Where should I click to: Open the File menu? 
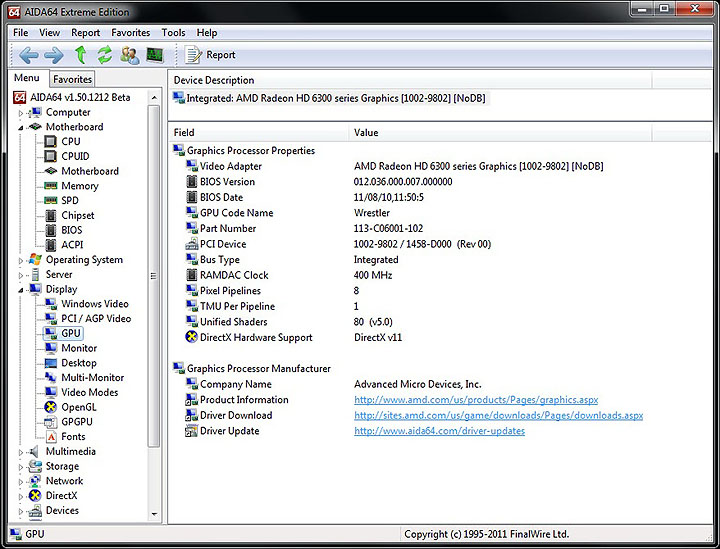(x=21, y=33)
